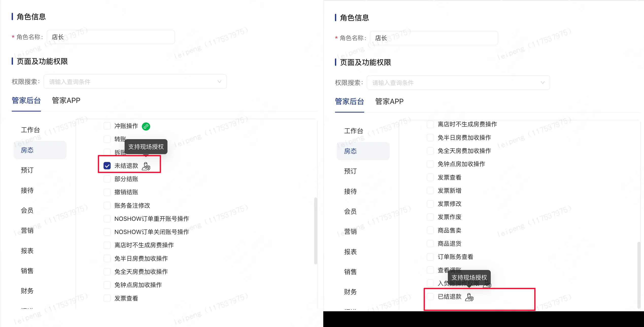Open left panel 权限搜索 dropdown

tap(135, 82)
